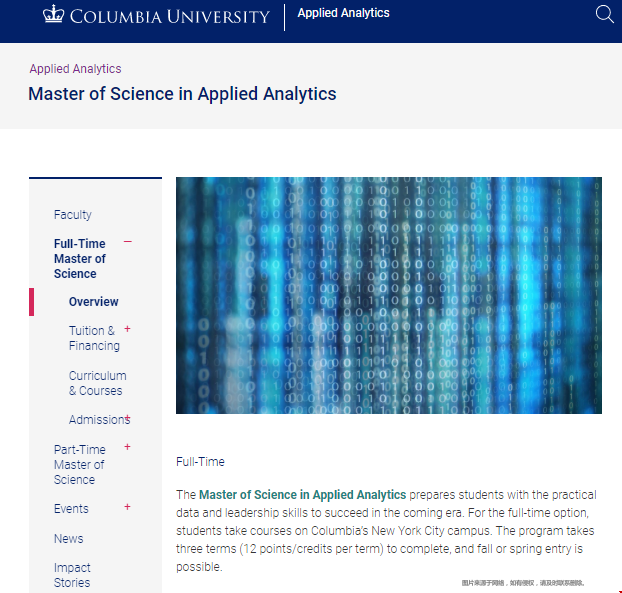Expand the Admissions plus icon
This screenshot has height=593, width=622.
[x=128, y=417]
